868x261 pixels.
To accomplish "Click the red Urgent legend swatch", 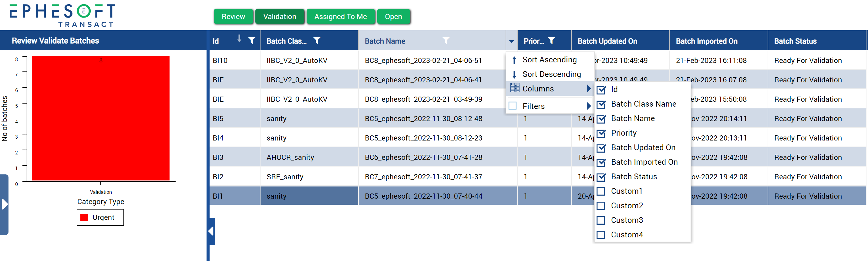I will (x=84, y=217).
